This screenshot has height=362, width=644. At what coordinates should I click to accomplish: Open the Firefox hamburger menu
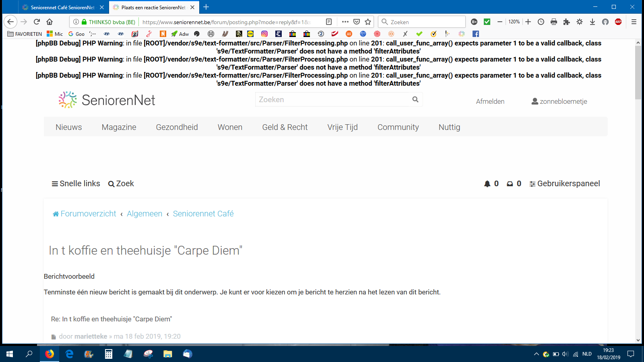(x=634, y=22)
